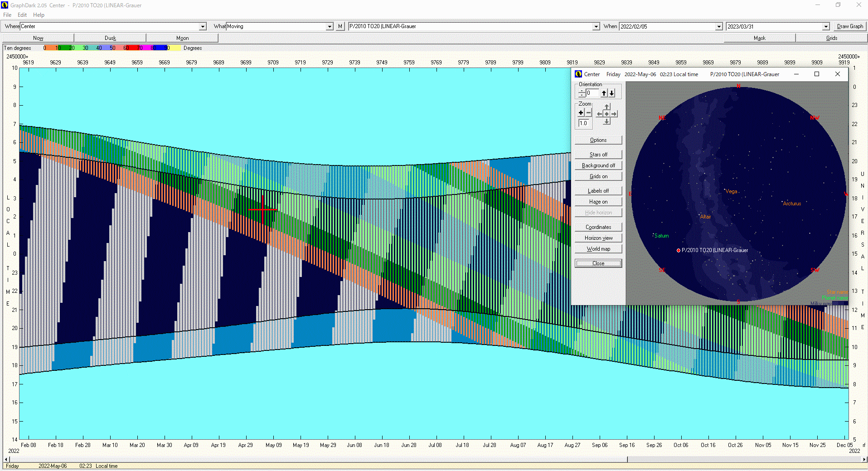Click status bar date 2022-May-06
This screenshot has width=868, height=471.
point(53,466)
